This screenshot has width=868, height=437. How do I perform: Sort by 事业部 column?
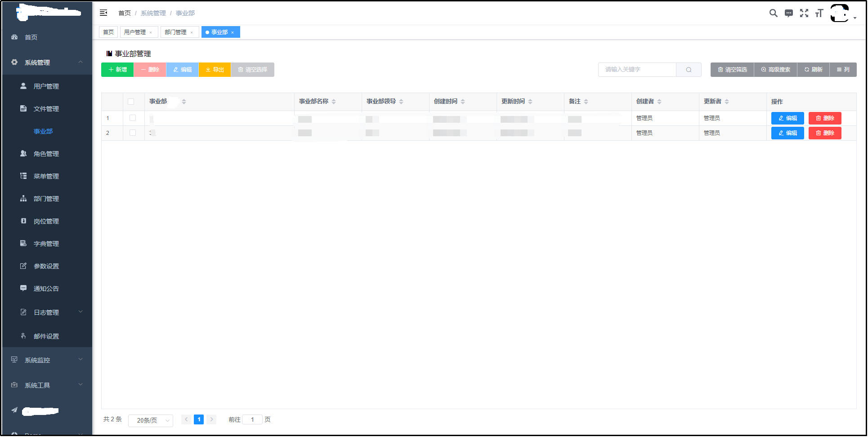coord(184,102)
